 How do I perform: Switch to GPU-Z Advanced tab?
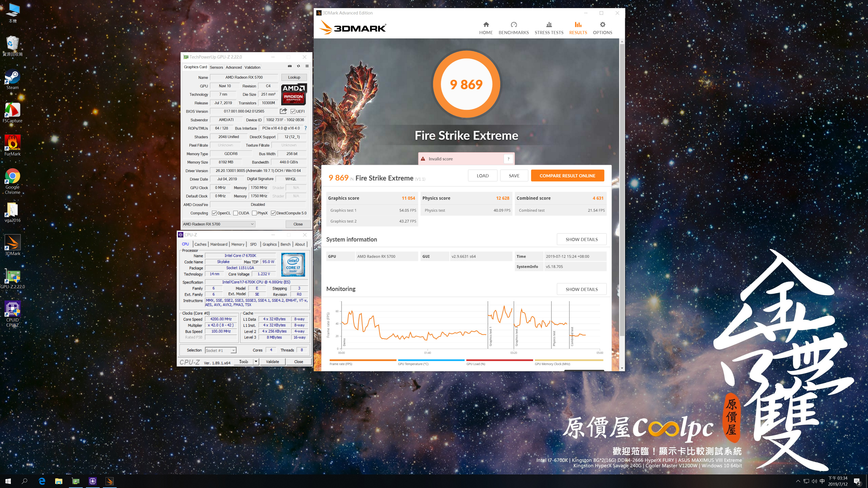tap(234, 67)
